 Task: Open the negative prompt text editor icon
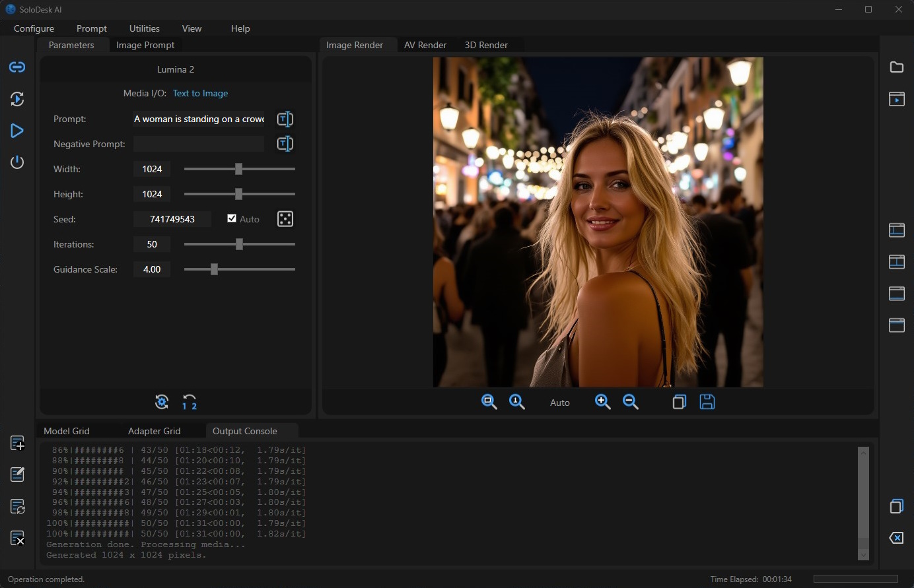285,144
